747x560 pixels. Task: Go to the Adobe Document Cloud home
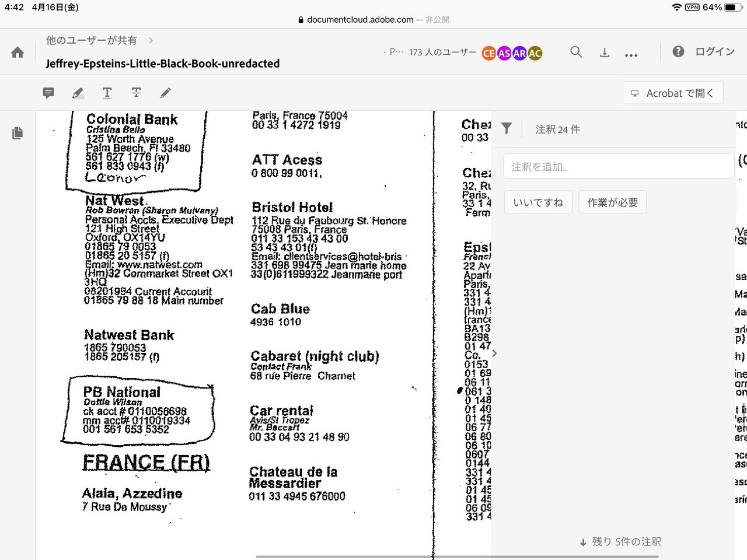point(18,52)
